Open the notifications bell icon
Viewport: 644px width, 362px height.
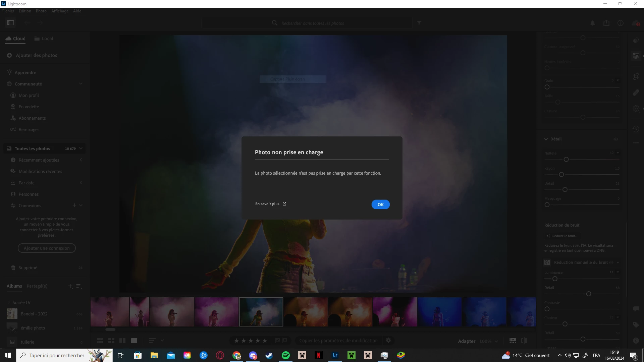[x=593, y=23]
